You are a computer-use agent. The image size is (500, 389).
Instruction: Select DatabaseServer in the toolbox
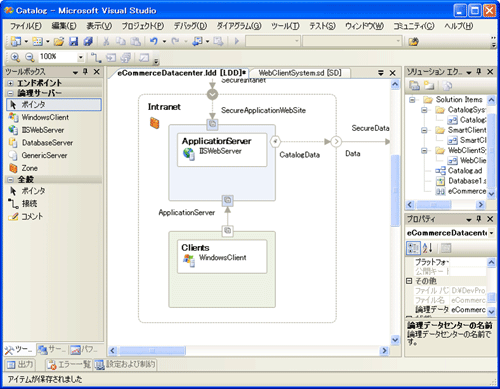(x=54, y=143)
